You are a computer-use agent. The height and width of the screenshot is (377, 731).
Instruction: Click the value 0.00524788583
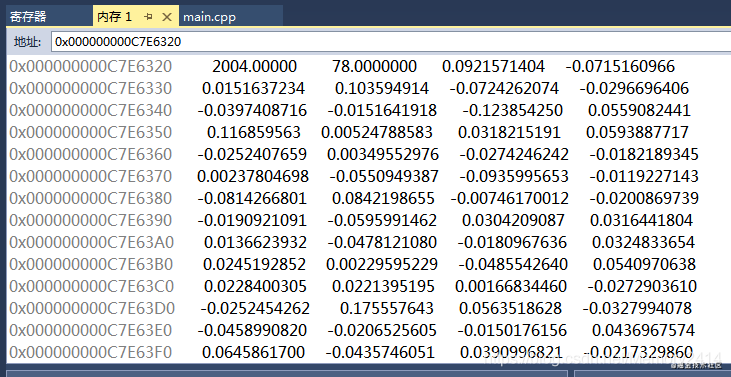(x=377, y=132)
